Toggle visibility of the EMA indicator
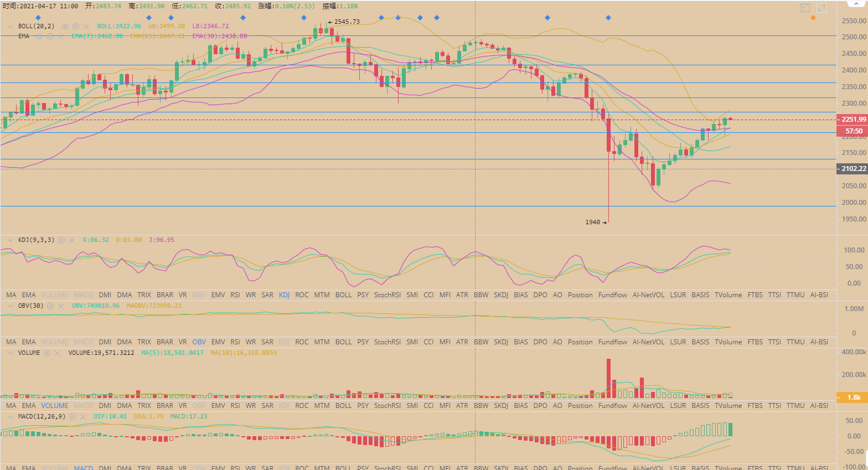This screenshot has width=868, height=470. click(39, 36)
